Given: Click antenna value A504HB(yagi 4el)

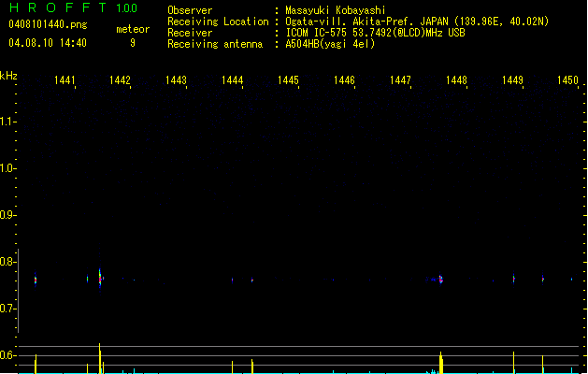Looking at the screenshot, I should 330,44.
